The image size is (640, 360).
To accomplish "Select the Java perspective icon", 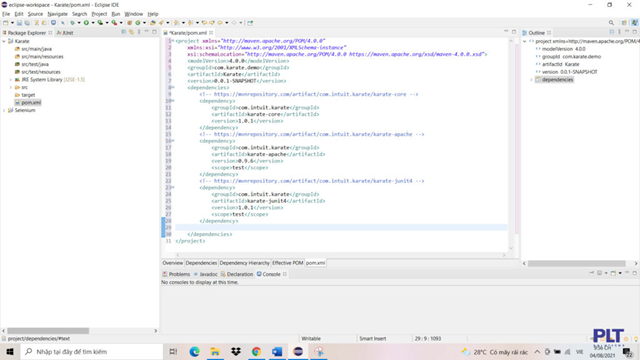I will 634,23.
